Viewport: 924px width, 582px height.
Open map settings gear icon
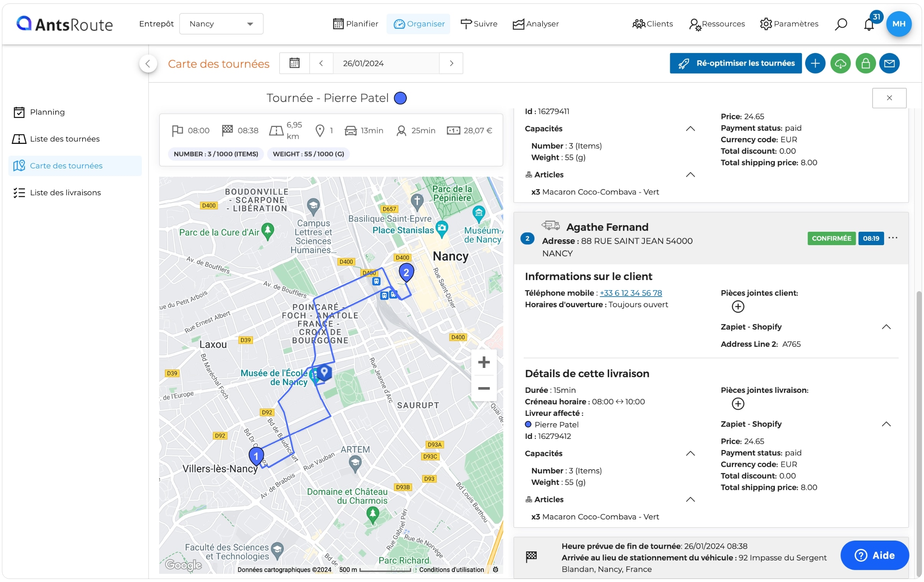(495, 569)
